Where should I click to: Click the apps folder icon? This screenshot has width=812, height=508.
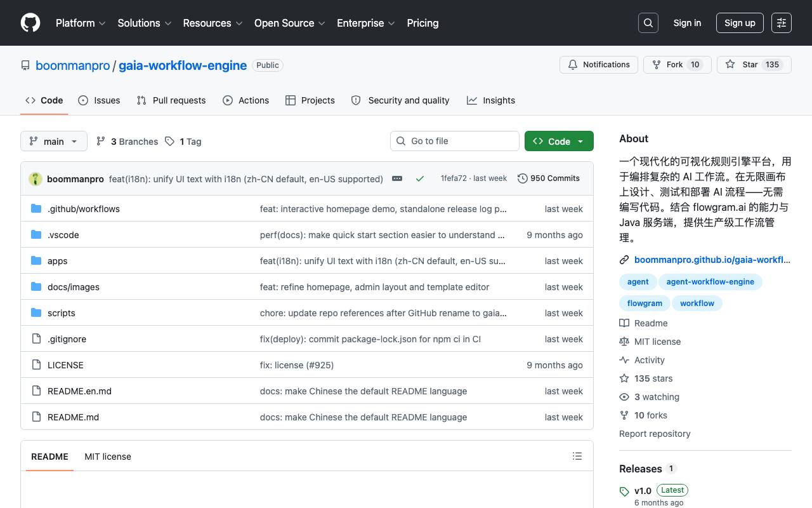click(x=36, y=261)
